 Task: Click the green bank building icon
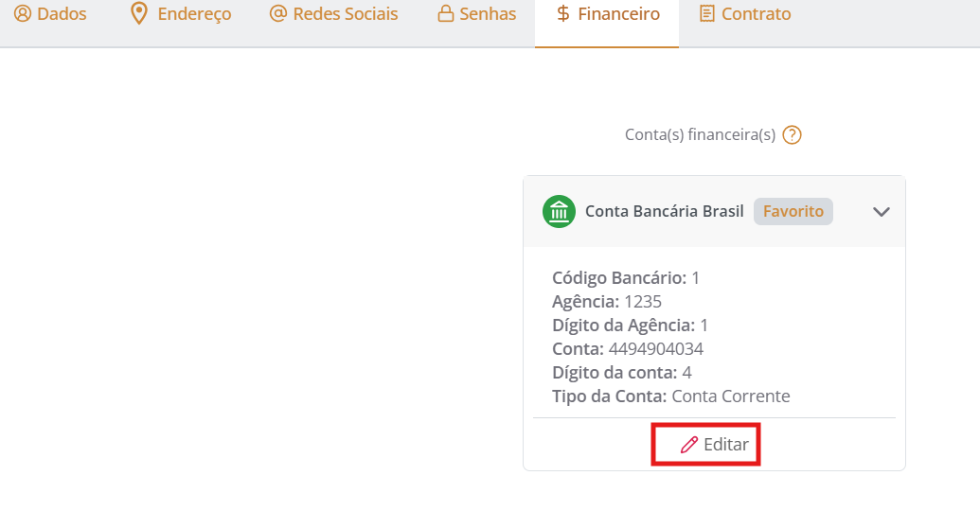pyautogui.click(x=559, y=211)
